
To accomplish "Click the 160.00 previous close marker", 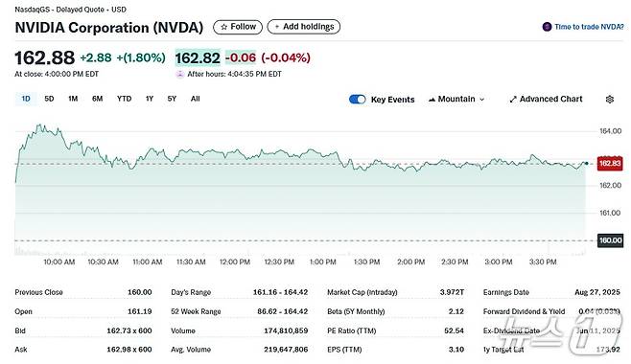I will coord(610,240).
